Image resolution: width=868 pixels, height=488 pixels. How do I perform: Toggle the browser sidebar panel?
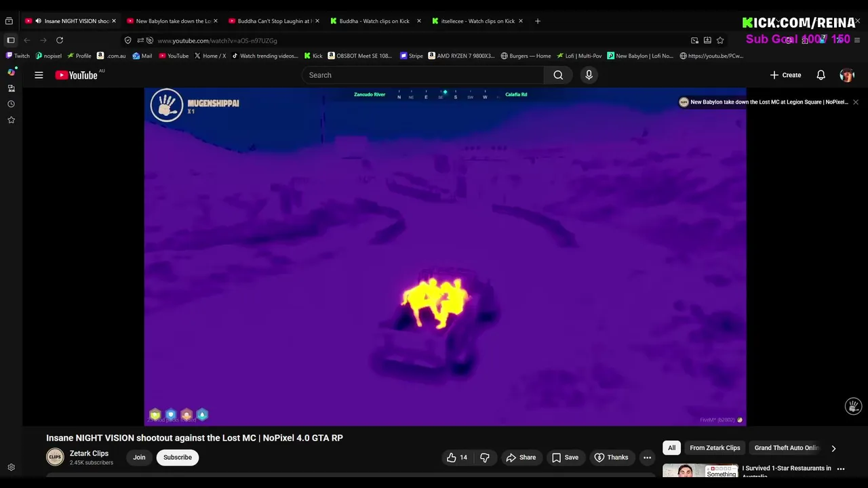(11, 41)
